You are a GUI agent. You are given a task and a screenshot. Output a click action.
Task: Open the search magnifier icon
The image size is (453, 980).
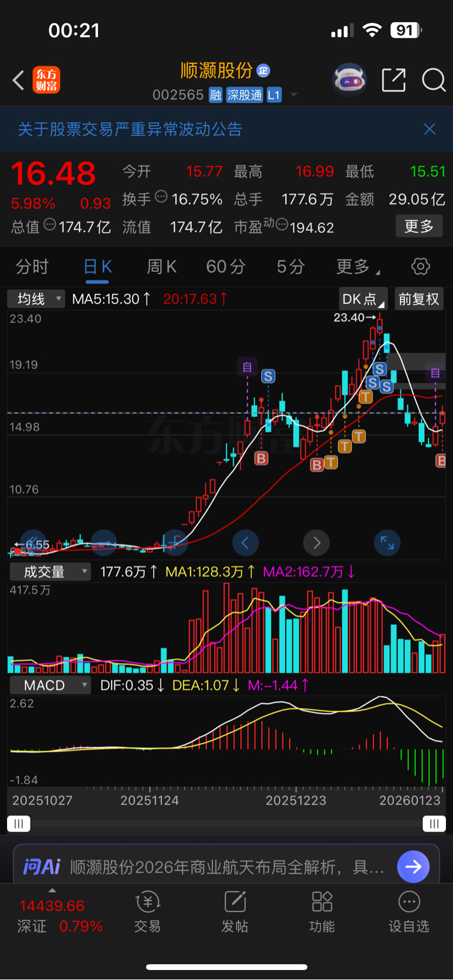(434, 80)
